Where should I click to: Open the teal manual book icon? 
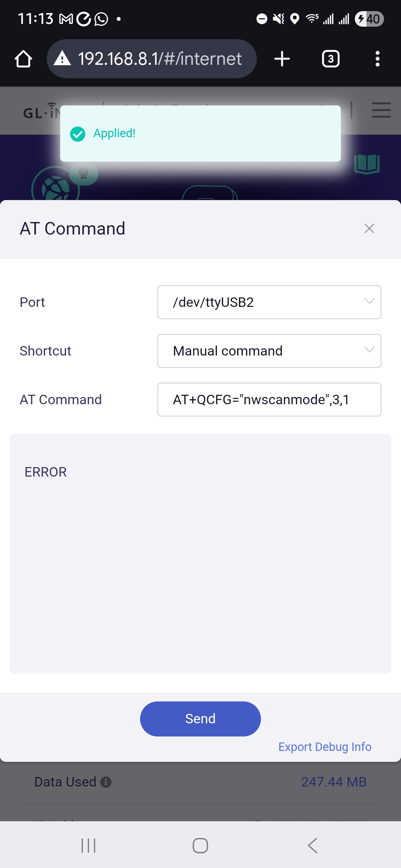[x=366, y=164]
